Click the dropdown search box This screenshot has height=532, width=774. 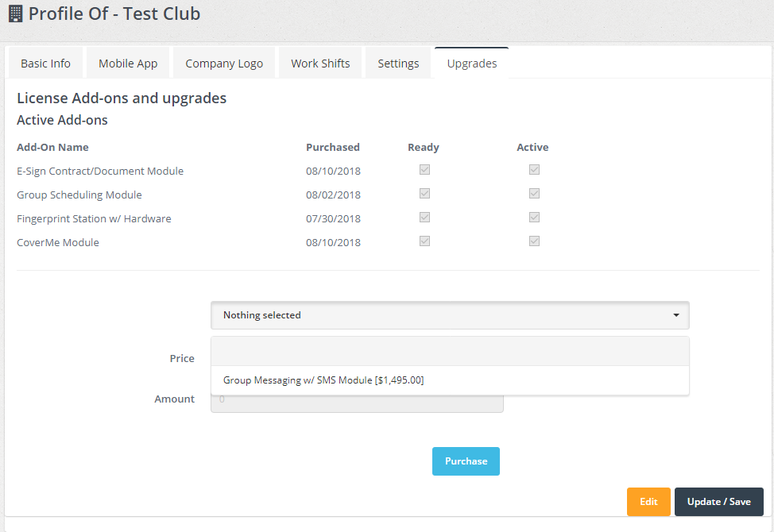449,351
